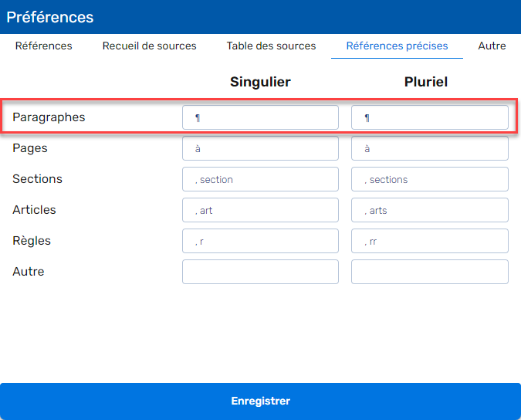Click the Préférences header title
Screen dimensions: 521x420
pyautogui.click(x=50, y=17)
